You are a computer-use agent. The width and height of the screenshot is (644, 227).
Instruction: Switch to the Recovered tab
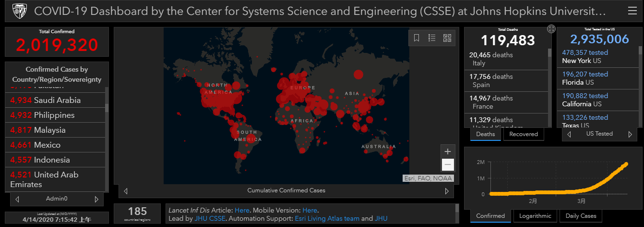pos(523,134)
